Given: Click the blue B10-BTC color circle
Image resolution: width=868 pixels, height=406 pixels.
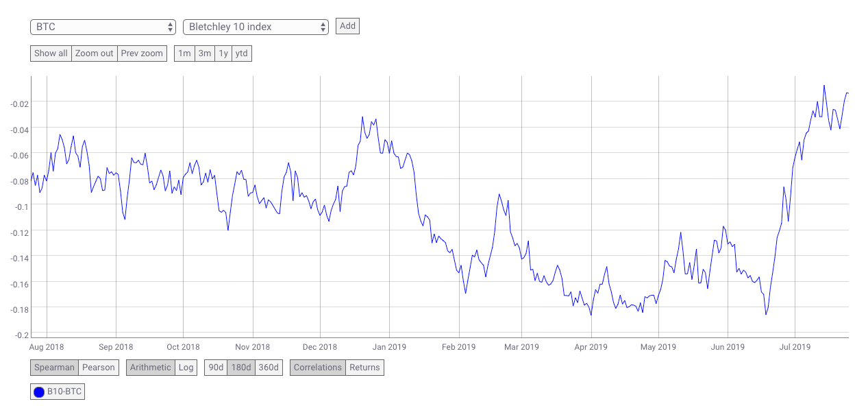Looking at the screenshot, I should (39, 392).
